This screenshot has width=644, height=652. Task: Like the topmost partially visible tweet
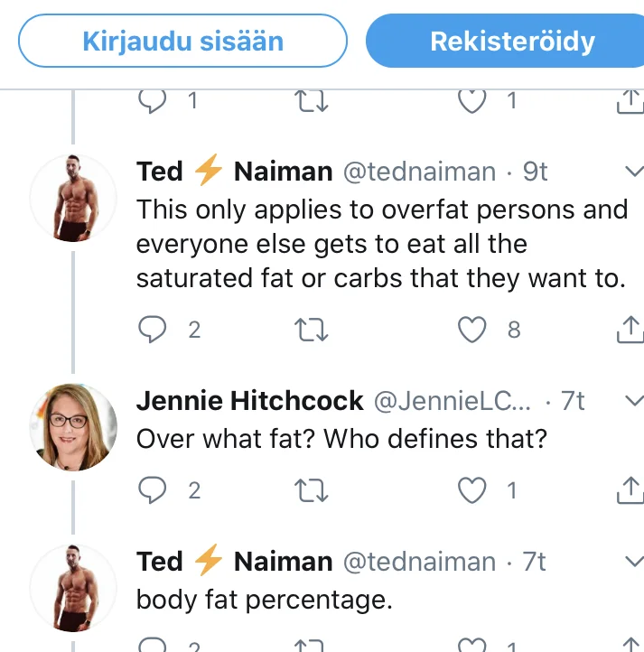[472, 101]
